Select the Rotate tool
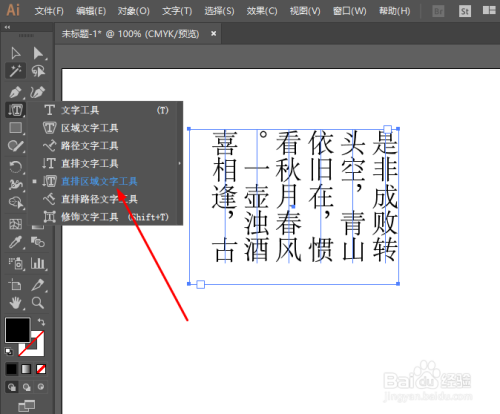The width and height of the screenshot is (500, 414). click(15, 166)
